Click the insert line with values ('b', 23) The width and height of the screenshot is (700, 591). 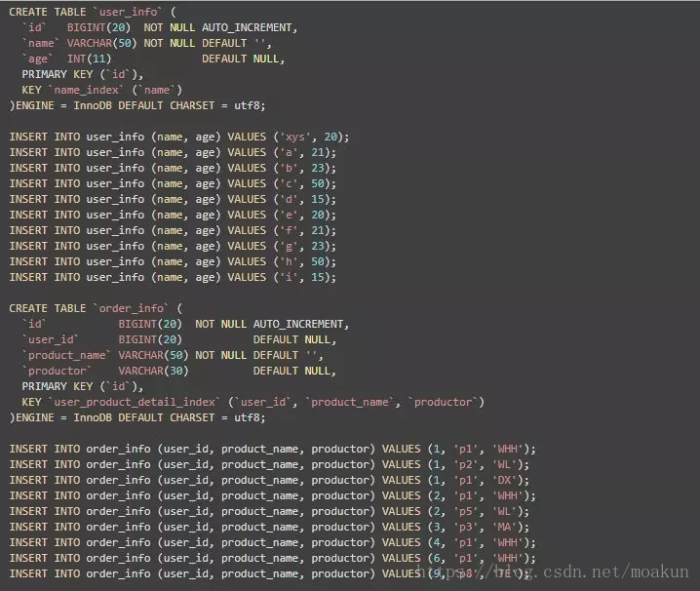(173, 168)
